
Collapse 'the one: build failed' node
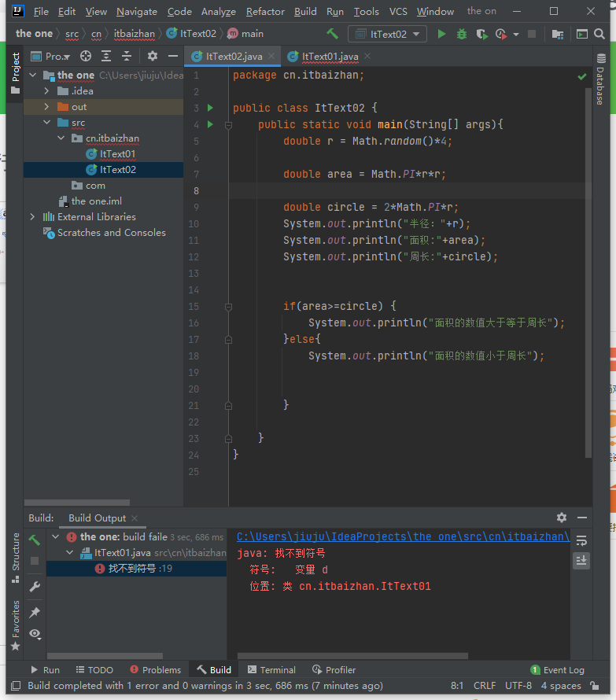(x=55, y=536)
